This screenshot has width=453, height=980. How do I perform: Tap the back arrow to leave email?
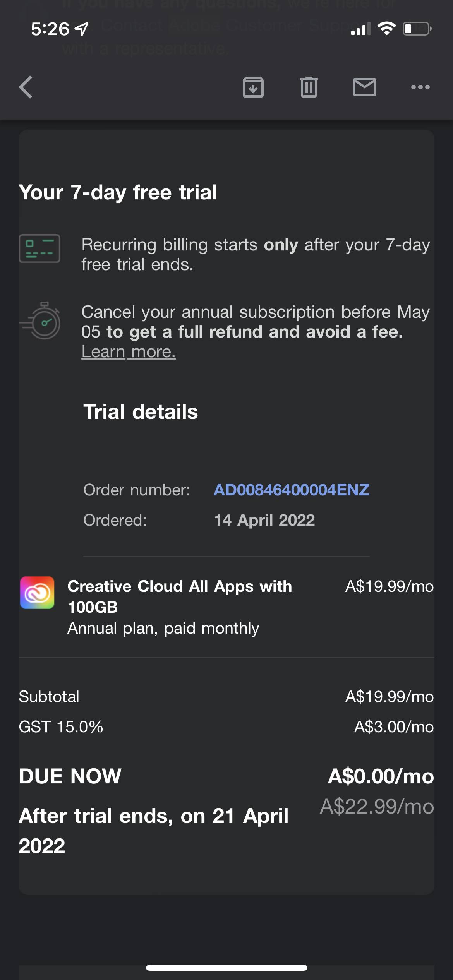[x=26, y=87]
